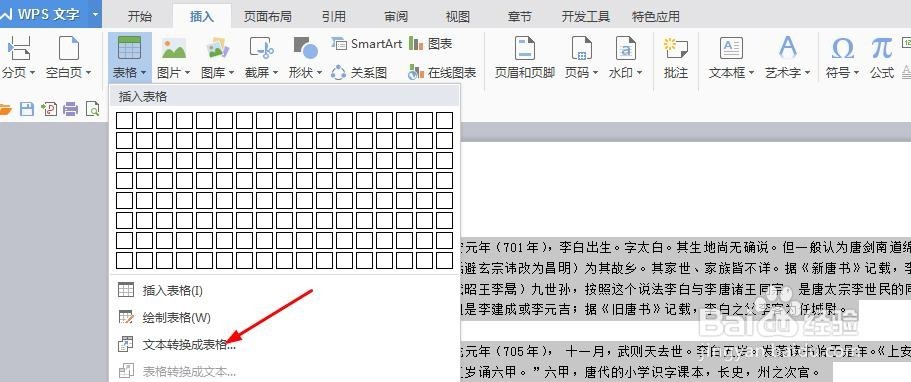Click the open folder quick-access icon
The width and height of the screenshot is (911, 382).
[x=5, y=109]
